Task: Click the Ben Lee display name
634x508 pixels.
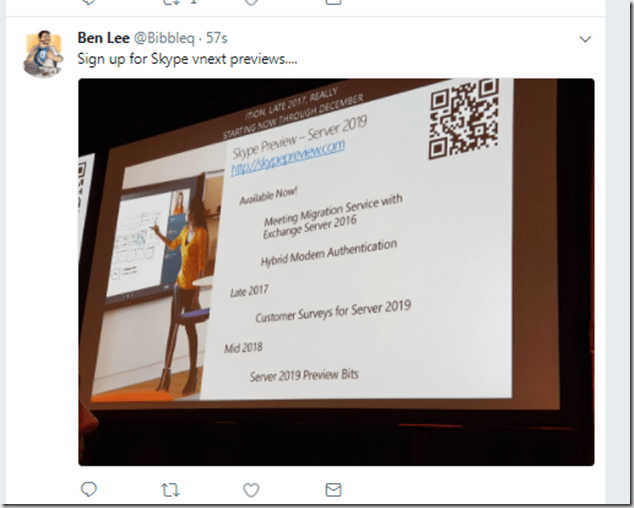Action: (x=104, y=38)
